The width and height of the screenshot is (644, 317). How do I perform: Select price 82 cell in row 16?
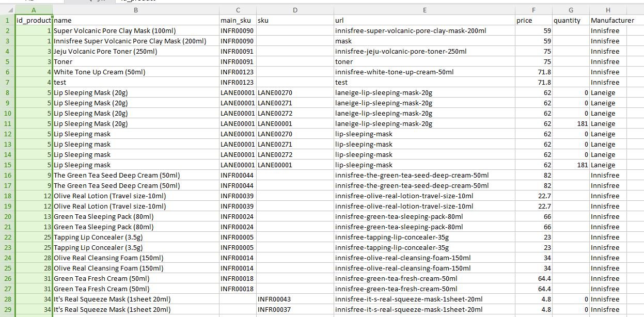pyautogui.click(x=533, y=175)
